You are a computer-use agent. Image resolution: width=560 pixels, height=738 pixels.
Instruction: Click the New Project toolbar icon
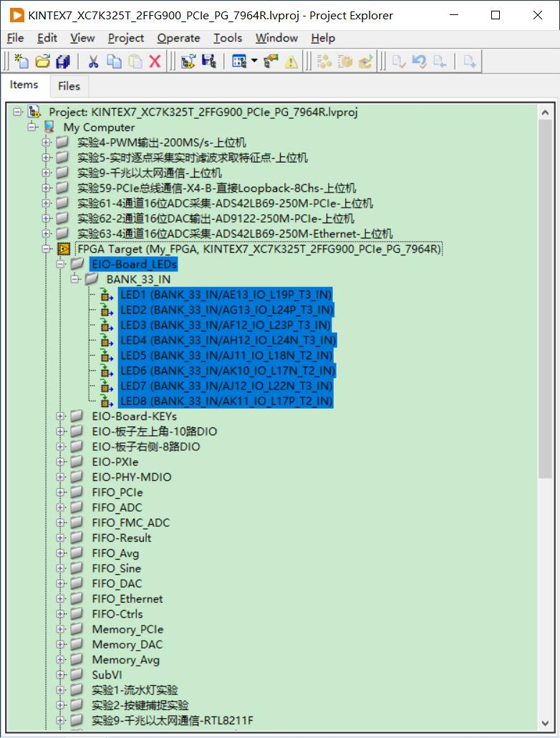pos(21,61)
